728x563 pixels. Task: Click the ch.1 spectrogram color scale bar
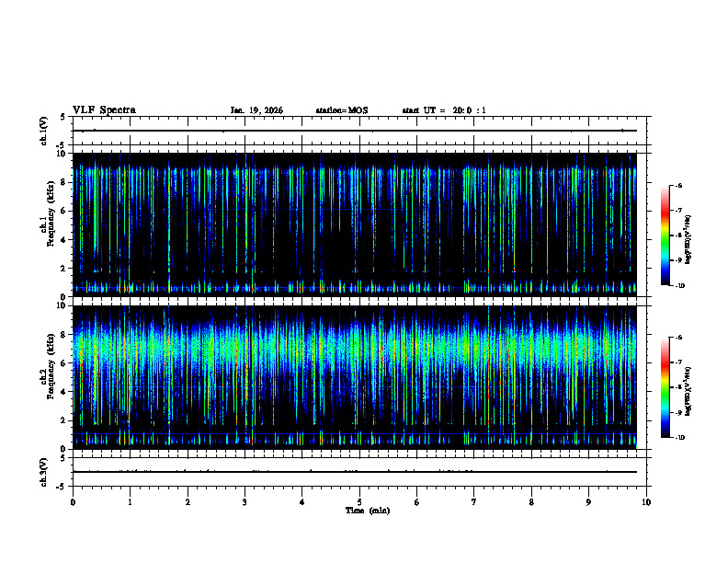[665, 236]
